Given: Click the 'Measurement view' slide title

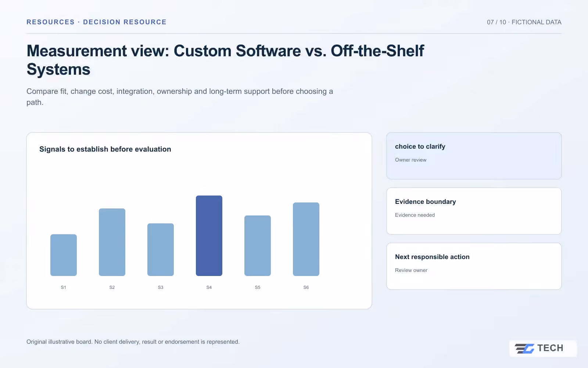Looking at the screenshot, I should point(225,60).
